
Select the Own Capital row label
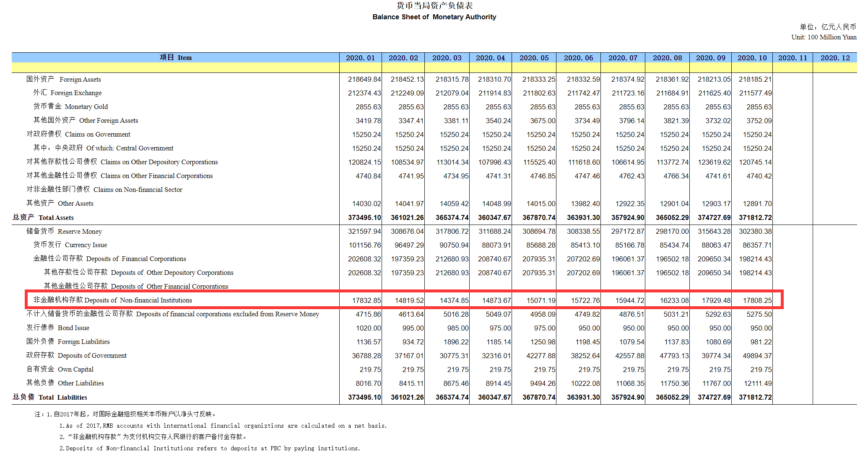point(60,369)
